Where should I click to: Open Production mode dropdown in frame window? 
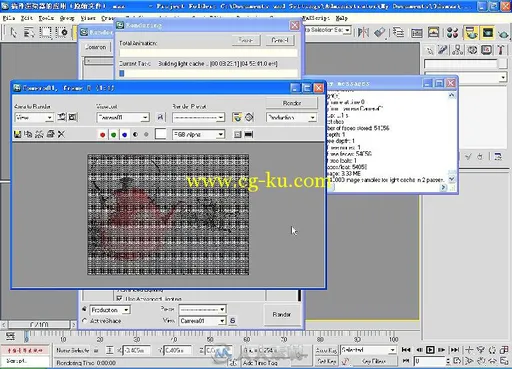291,118
